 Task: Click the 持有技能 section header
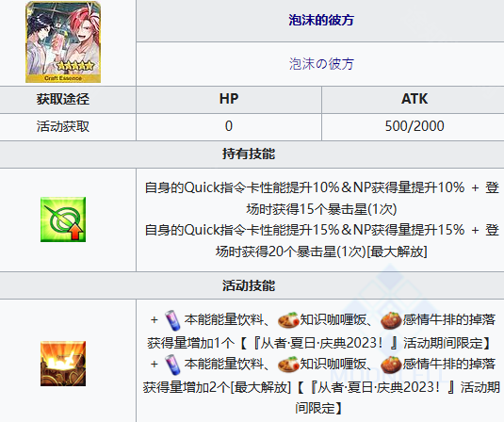[x=249, y=154]
